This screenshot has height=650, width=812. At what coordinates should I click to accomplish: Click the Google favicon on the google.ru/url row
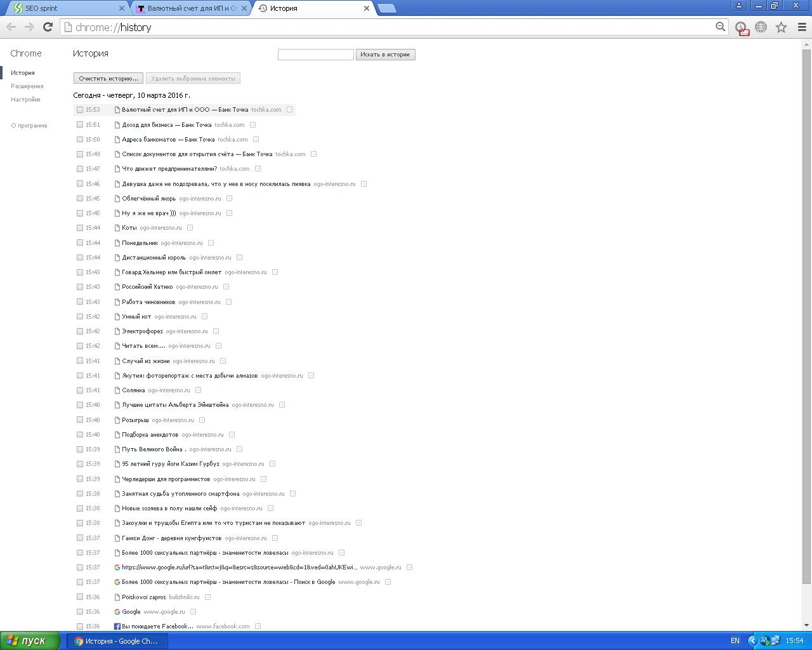coord(117,567)
